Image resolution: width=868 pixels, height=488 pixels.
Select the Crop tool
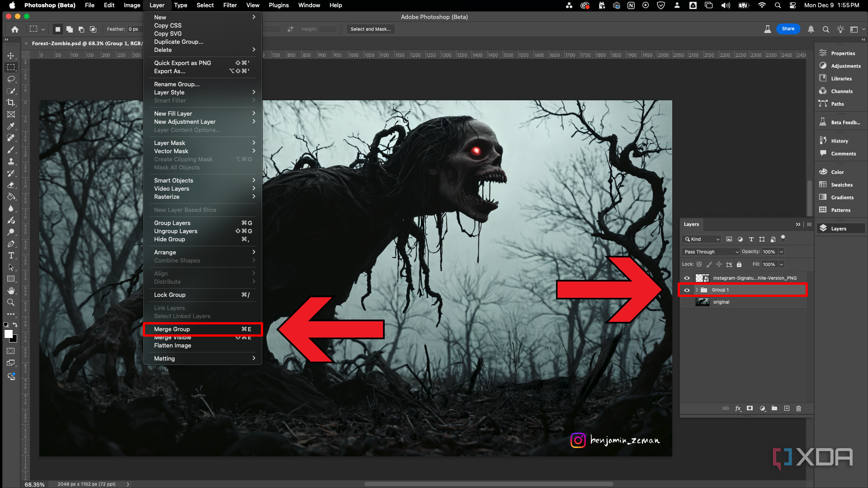click(x=11, y=103)
